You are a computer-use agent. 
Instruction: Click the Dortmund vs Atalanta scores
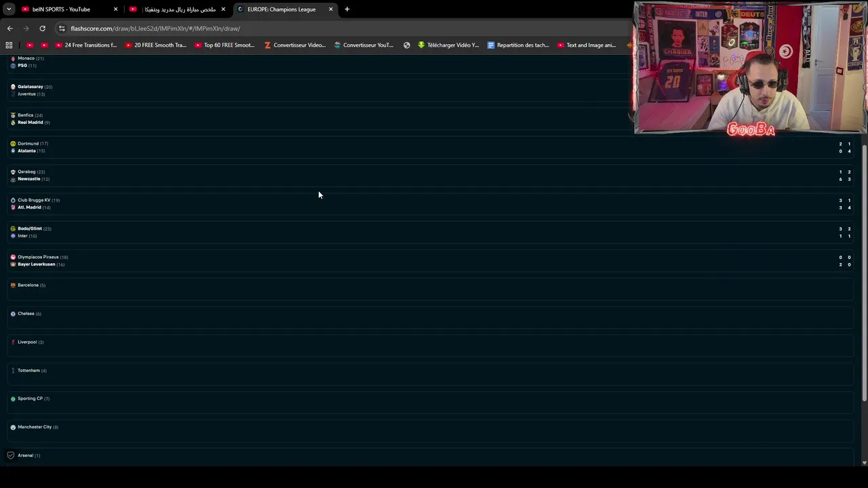pyautogui.click(x=844, y=148)
